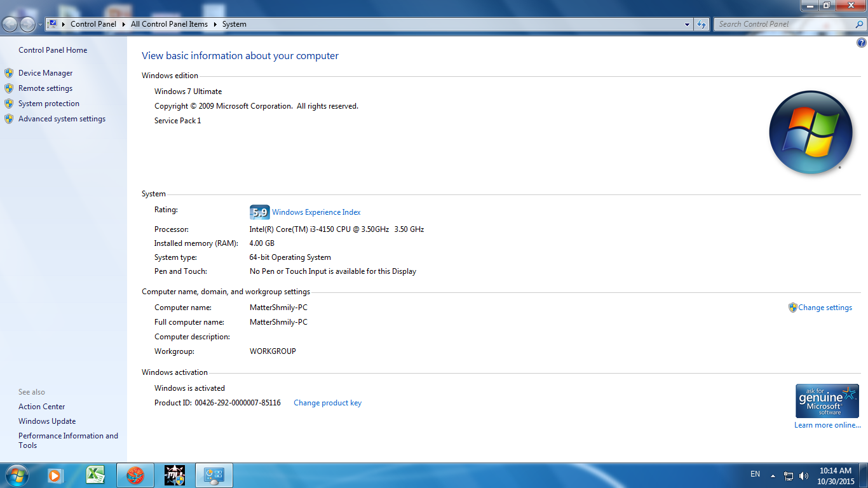Screen dimensions: 868x488
Task: Expand the address bar history dropdown
Action: pos(688,24)
